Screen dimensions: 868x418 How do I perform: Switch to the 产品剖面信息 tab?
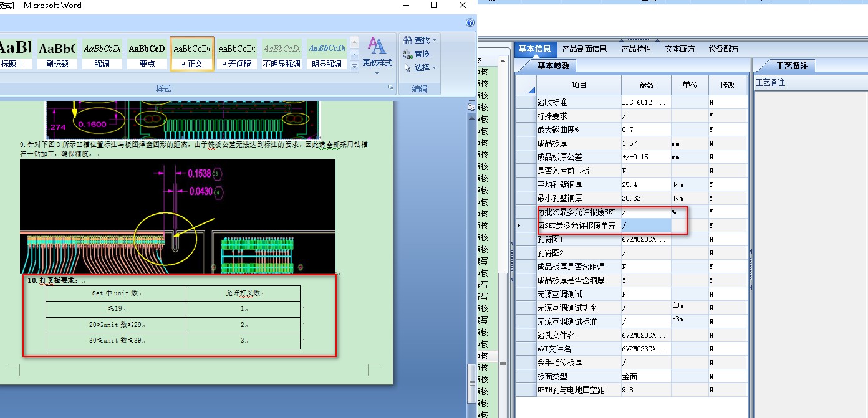pyautogui.click(x=584, y=49)
